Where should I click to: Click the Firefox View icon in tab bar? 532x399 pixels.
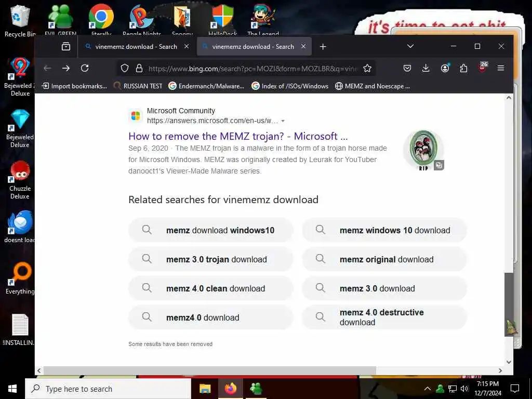[x=66, y=46]
